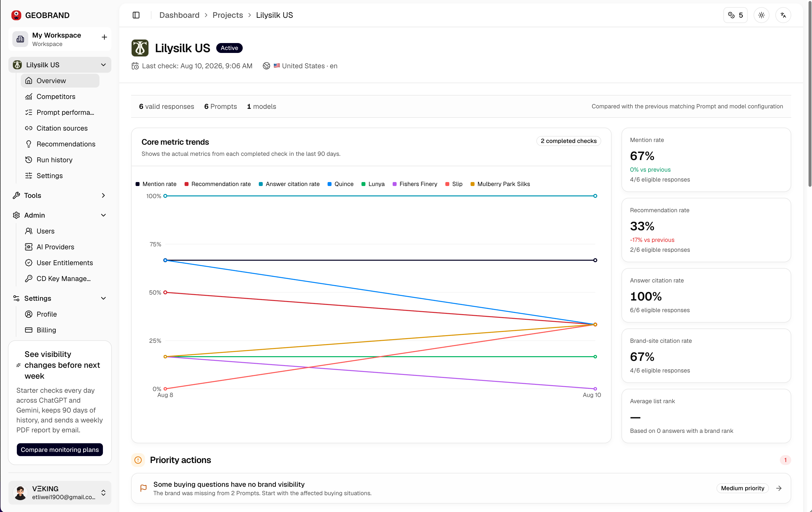Go to Dashboard in the breadcrumb
This screenshot has height=512, width=812.
(x=179, y=15)
